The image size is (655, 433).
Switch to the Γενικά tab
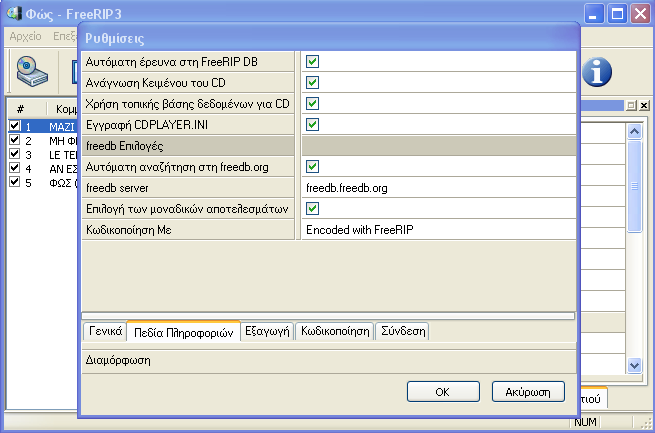(105, 332)
